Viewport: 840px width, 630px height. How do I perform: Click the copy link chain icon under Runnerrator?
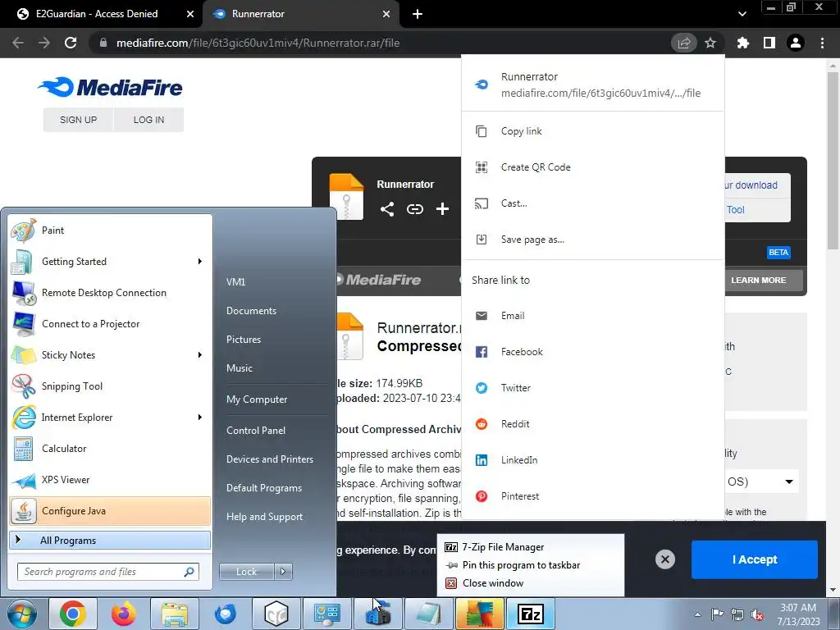point(414,209)
